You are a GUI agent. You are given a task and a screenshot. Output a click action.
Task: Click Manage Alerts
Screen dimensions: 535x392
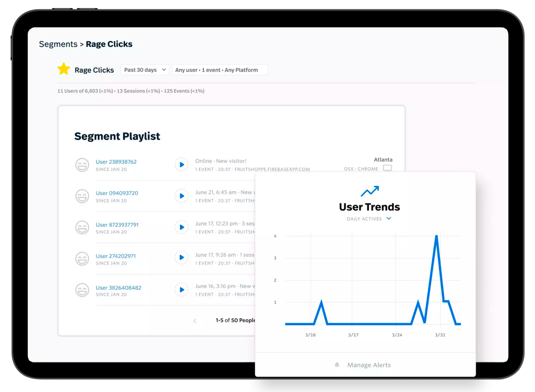click(x=369, y=364)
